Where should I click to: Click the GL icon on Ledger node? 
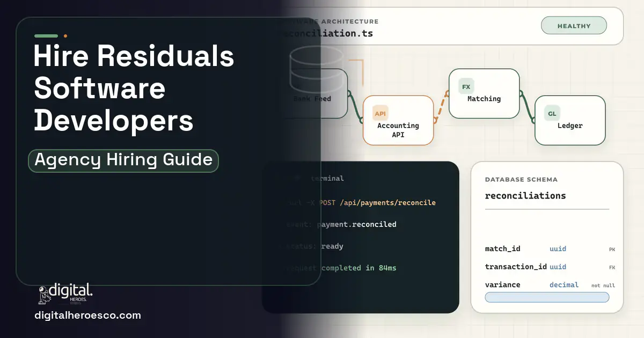point(552,113)
